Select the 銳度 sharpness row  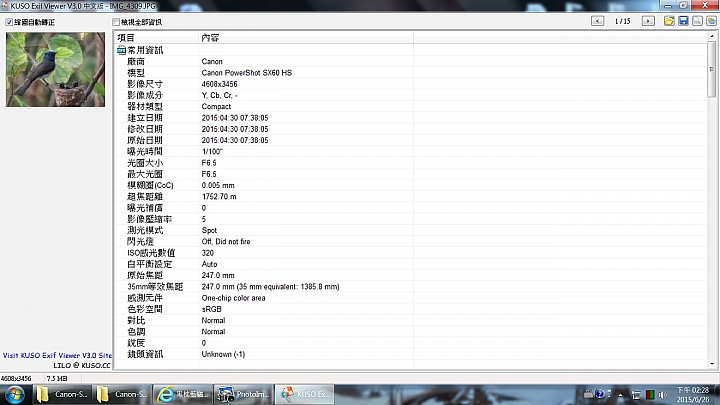coord(411,343)
